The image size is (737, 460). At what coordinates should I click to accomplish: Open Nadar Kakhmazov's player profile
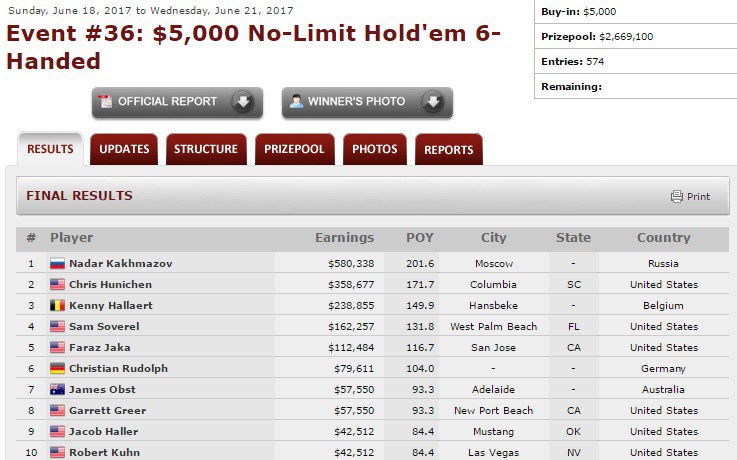click(120, 264)
